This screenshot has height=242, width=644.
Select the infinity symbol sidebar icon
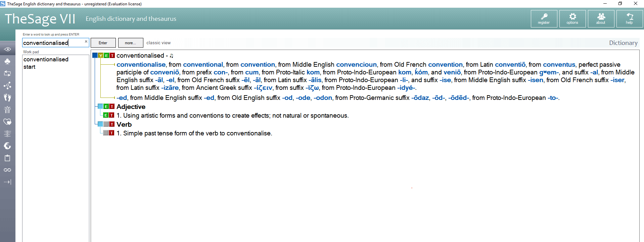[7, 170]
